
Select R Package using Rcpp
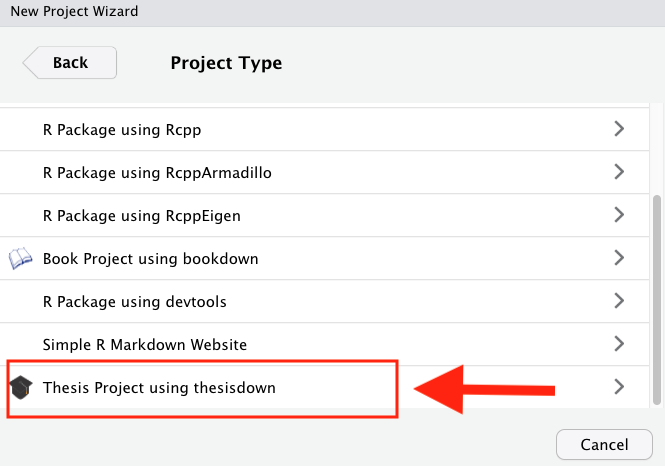coord(324,129)
